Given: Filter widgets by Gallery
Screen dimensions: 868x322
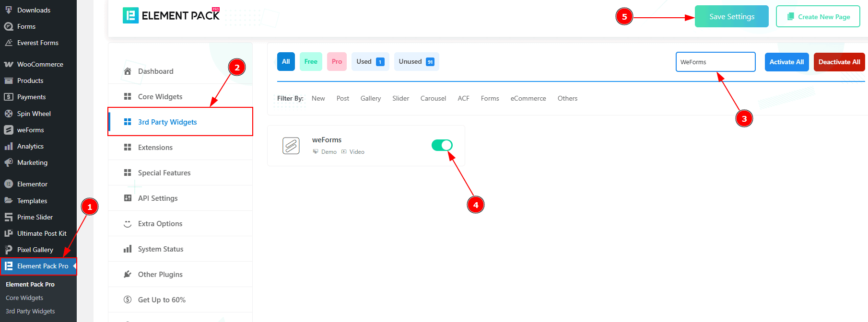Looking at the screenshot, I should pyautogui.click(x=371, y=98).
